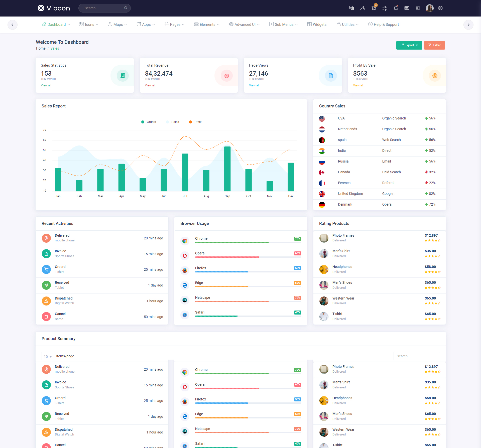Image resolution: width=481 pixels, height=448 pixels.
Task: Expand the Apps menu in navigation
Action: click(x=146, y=25)
